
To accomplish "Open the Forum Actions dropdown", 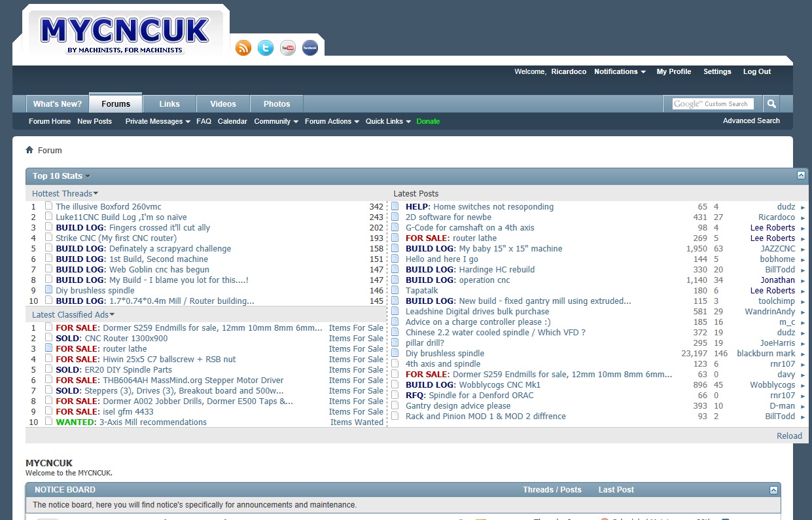I will [x=332, y=121].
